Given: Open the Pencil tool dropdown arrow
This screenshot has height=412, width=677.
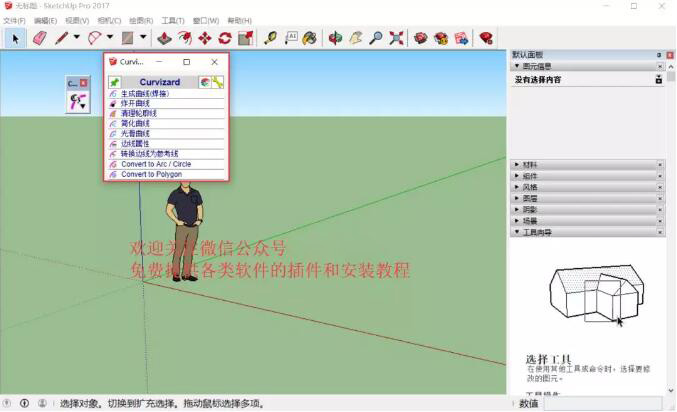Looking at the screenshot, I should click(76, 37).
